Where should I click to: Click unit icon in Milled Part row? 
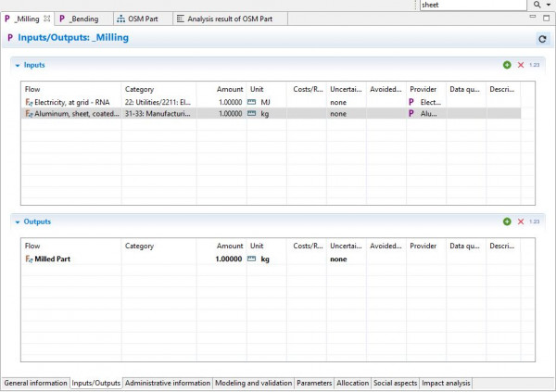coord(251,259)
